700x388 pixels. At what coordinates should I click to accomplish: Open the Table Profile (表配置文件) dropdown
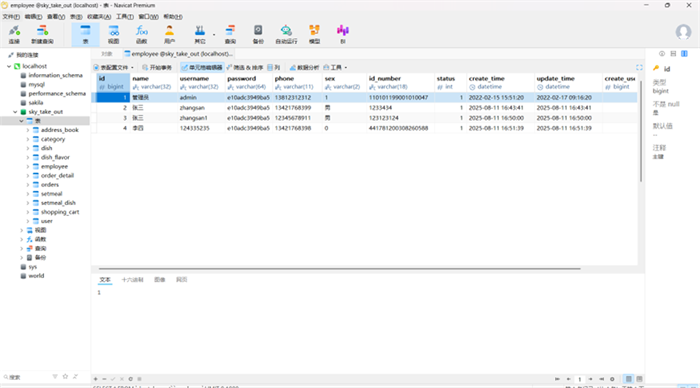click(114, 67)
